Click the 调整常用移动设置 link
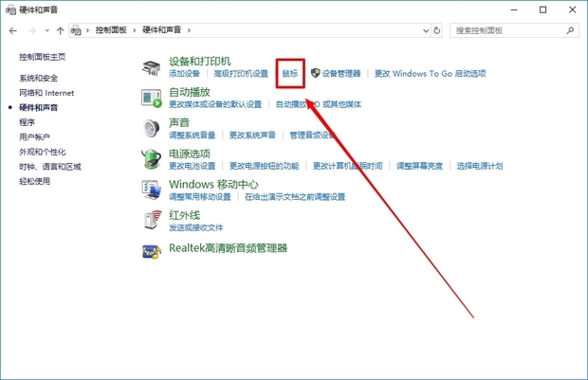The image size is (588, 380). [200, 197]
